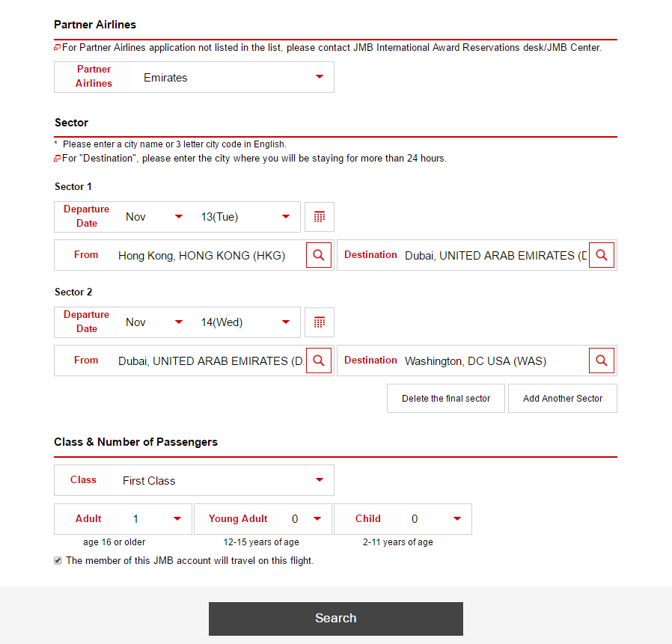The image size is (672, 644).
Task: Search cities for Sector 2 From field
Action: 319,361
